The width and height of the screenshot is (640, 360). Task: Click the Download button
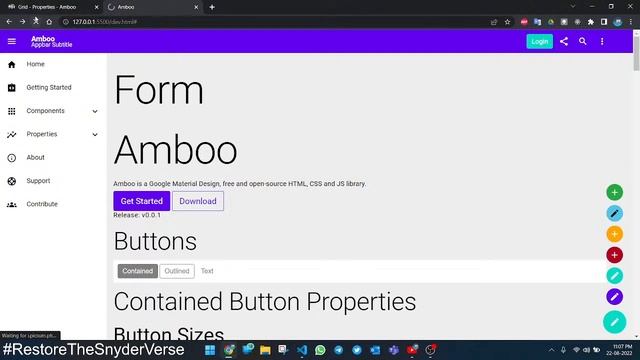point(198,201)
